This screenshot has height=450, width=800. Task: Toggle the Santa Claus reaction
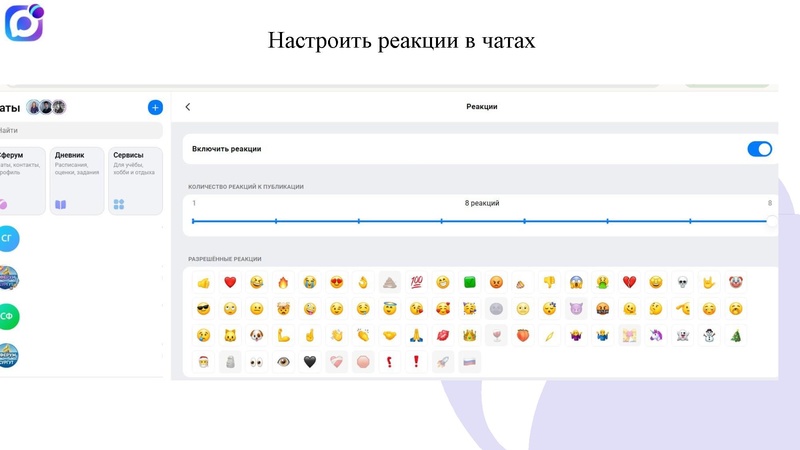click(204, 362)
